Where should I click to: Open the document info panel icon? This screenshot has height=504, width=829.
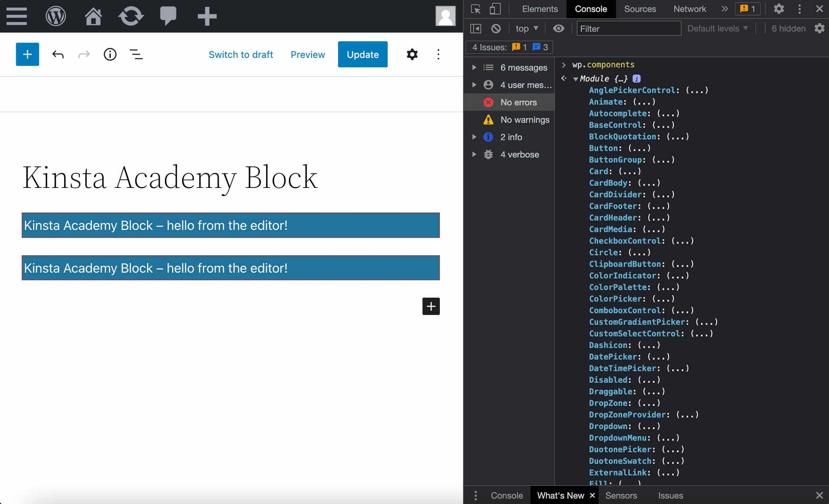[x=110, y=54]
